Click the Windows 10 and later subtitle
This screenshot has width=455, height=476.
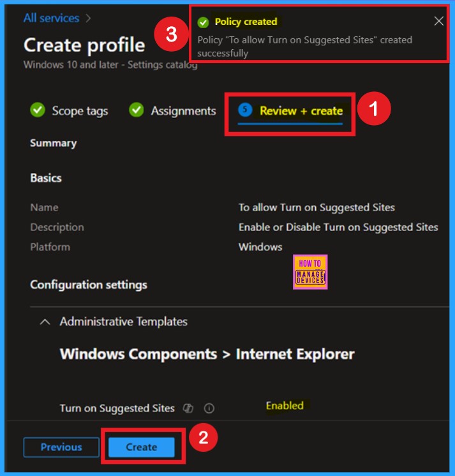(x=110, y=65)
